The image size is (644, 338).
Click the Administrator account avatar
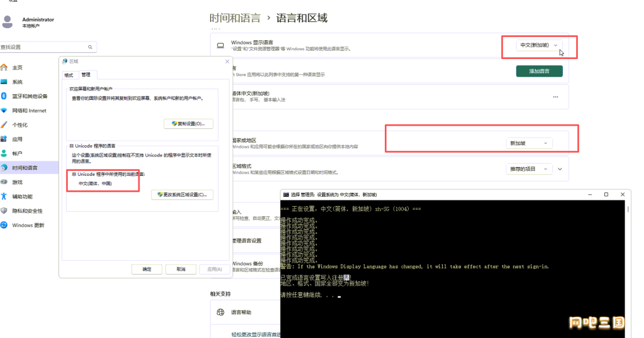tap(8, 22)
